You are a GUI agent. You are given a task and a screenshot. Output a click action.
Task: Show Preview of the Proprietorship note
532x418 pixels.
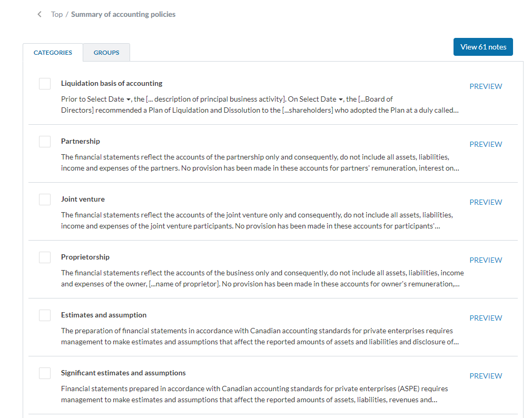(486, 260)
